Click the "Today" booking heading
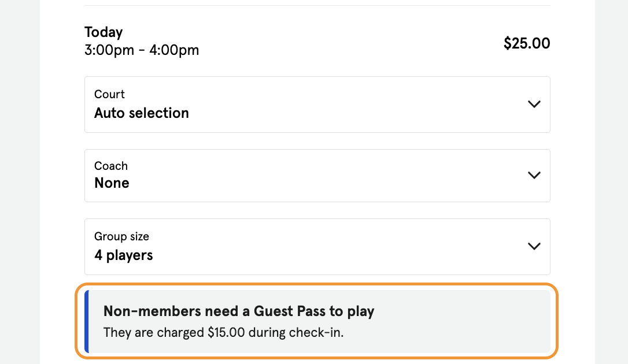 (104, 32)
